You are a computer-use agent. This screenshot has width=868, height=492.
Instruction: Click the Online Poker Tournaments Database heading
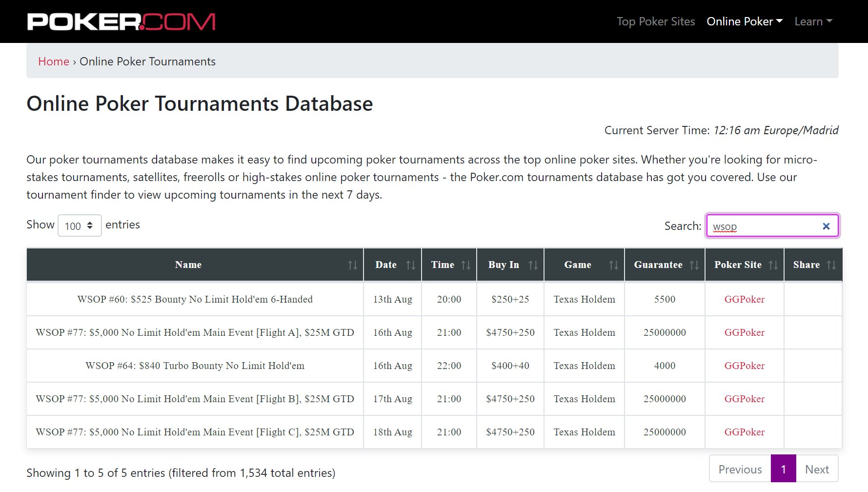tap(200, 104)
